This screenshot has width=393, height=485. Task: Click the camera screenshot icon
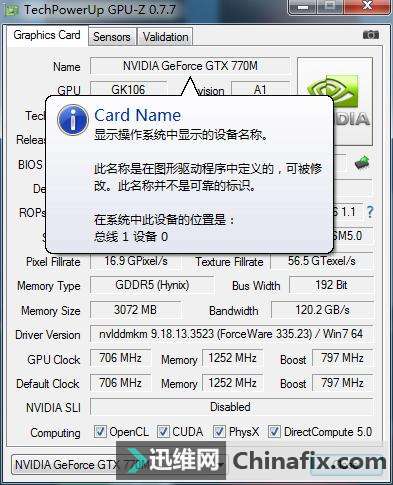tap(371, 34)
